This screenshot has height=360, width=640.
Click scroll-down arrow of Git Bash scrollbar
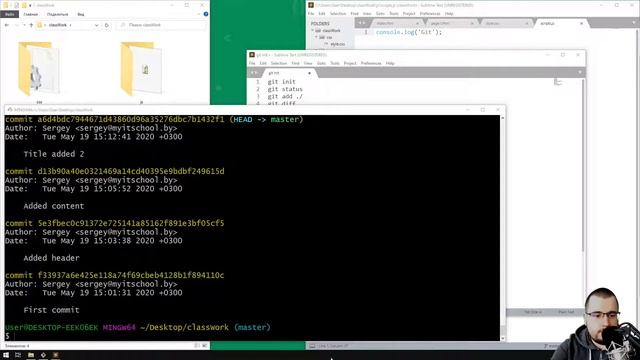click(503, 338)
